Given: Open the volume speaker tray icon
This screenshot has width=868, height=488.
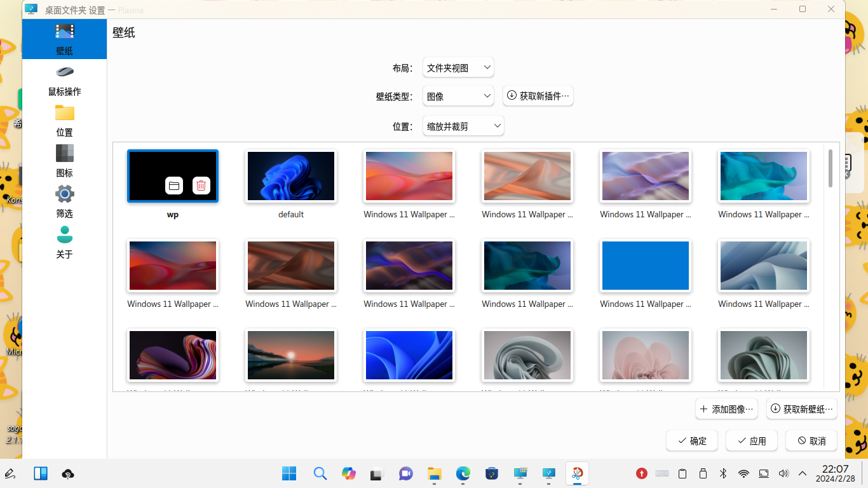Looking at the screenshot, I should click(x=783, y=473).
